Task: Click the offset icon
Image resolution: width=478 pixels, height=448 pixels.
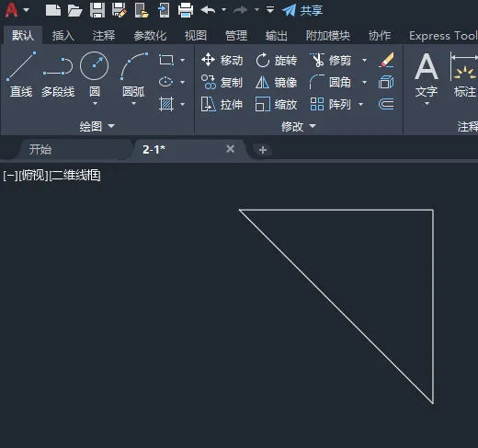Action: (x=386, y=104)
